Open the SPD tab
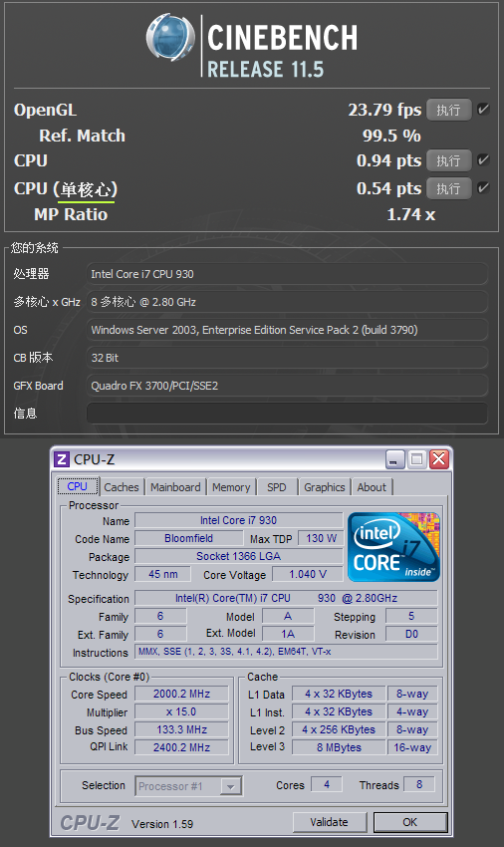The height and width of the screenshot is (847, 504). [x=277, y=487]
